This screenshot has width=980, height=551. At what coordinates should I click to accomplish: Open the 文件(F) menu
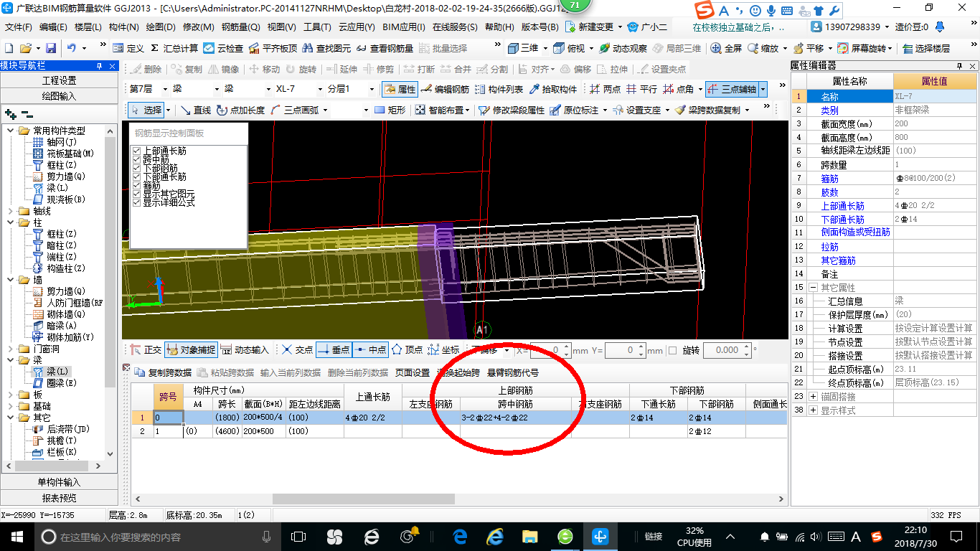pyautogui.click(x=19, y=27)
